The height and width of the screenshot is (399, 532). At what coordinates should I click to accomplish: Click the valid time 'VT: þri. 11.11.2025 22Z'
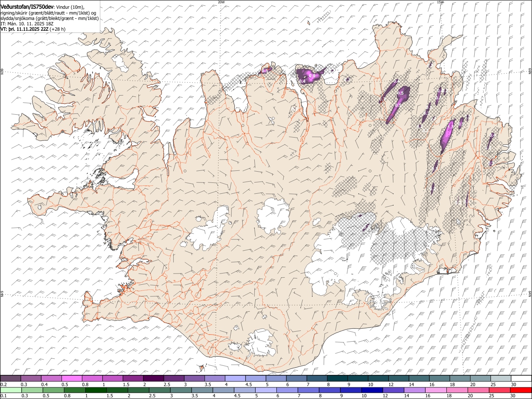[25, 29]
